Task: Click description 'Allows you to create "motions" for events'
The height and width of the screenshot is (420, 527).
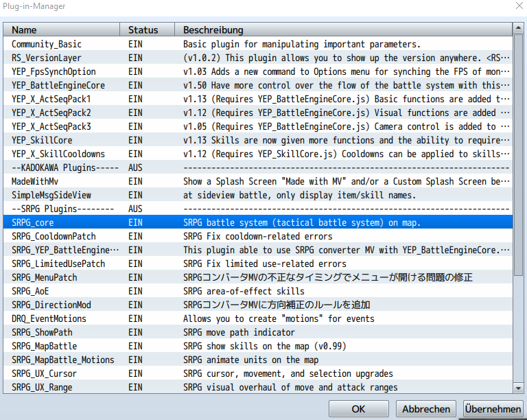Action: coord(279,318)
